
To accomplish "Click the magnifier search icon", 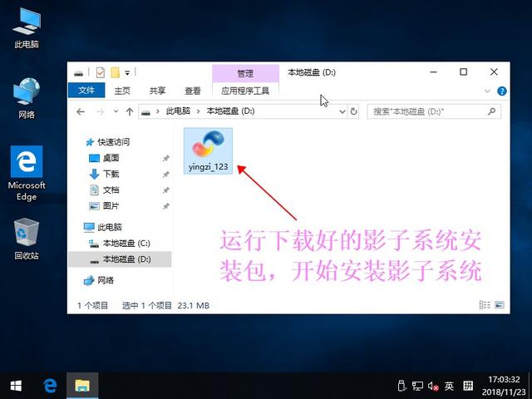I will 491,111.
